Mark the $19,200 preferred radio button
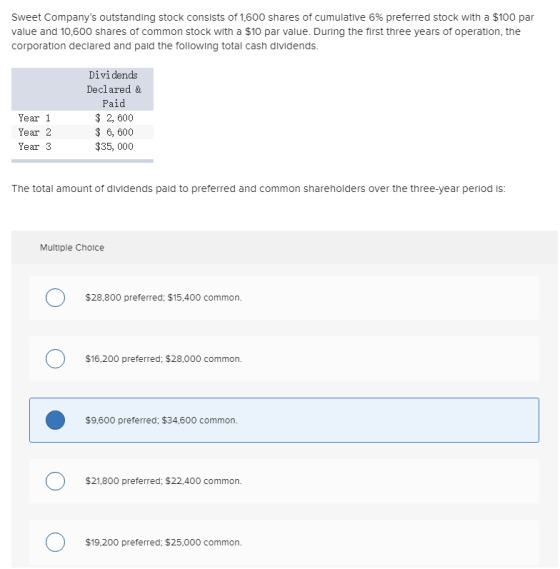Image resolution: width=560 pixels, height=569 pixels. (x=55, y=542)
